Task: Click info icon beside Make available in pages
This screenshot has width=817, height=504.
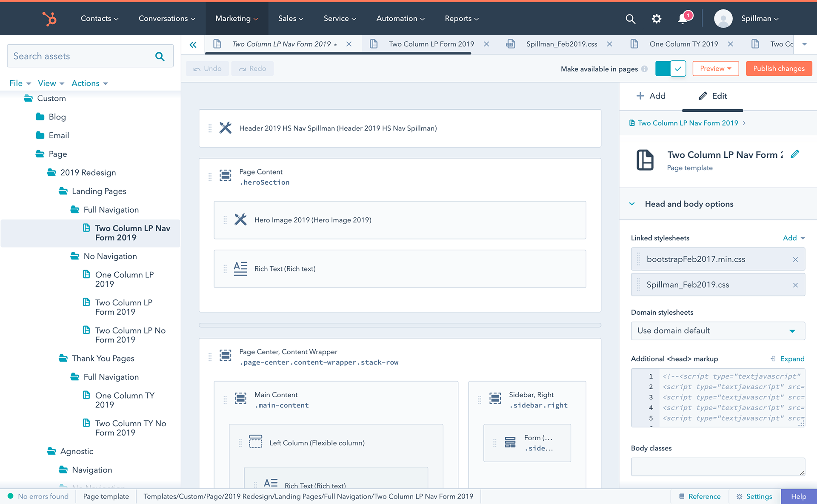Action: tap(645, 69)
